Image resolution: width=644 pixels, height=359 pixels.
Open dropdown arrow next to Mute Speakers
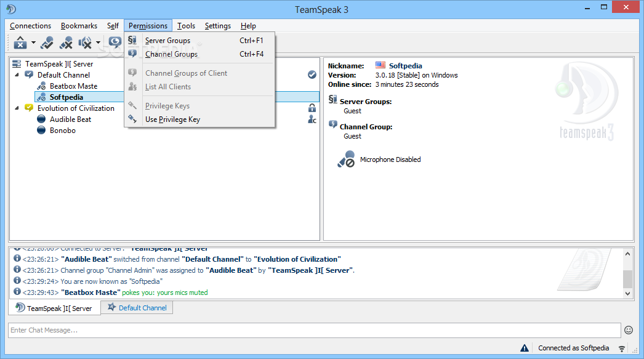click(x=98, y=42)
